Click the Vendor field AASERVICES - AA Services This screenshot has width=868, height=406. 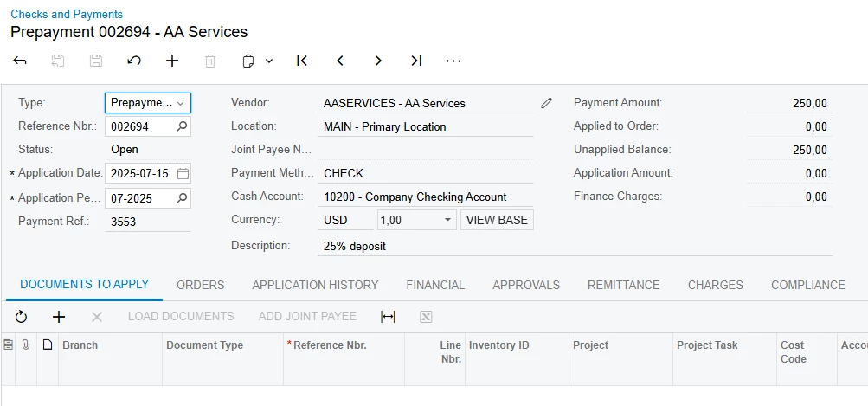(x=426, y=103)
